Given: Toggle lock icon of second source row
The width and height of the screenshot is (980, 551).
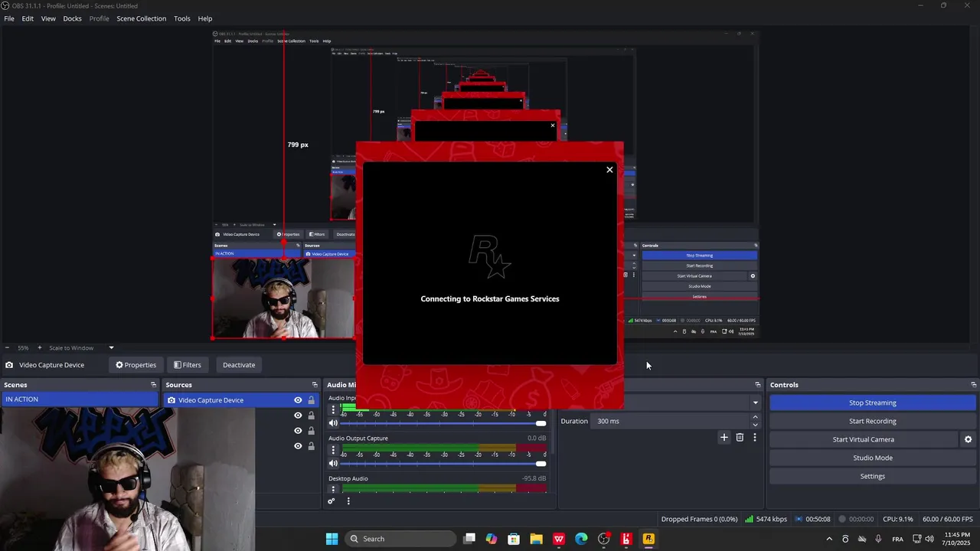Looking at the screenshot, I should click(x=311, y=416).
